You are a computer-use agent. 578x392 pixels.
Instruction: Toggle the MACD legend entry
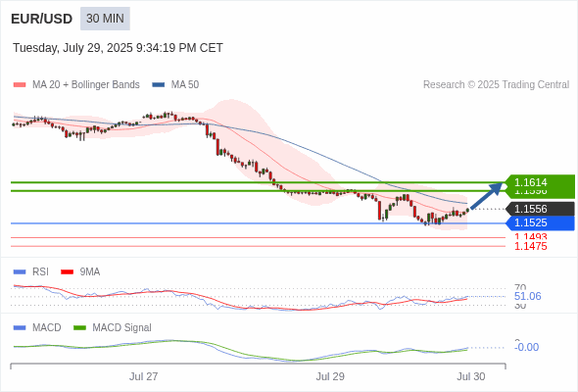click(37, 327)
